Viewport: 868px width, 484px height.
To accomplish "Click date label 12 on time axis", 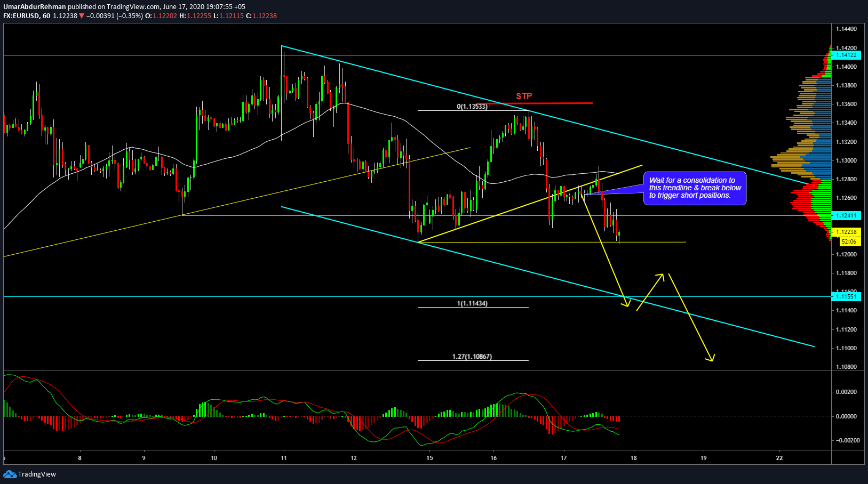I will (x=354, y=458).
